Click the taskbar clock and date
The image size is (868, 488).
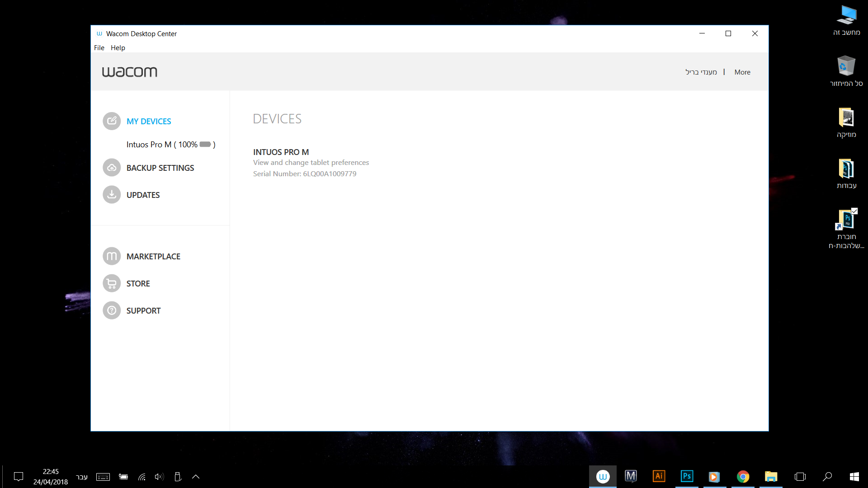[x=51, y=477]
